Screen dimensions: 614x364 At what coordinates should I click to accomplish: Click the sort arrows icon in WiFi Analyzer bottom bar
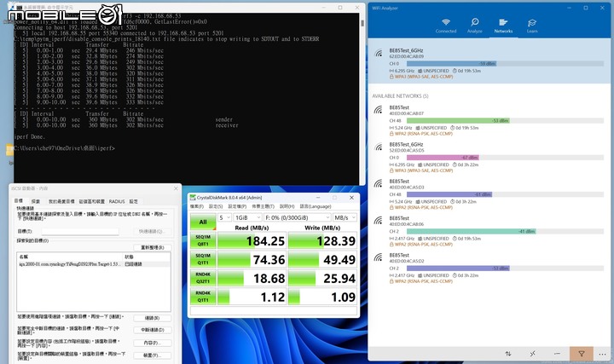tap(508, 354)
